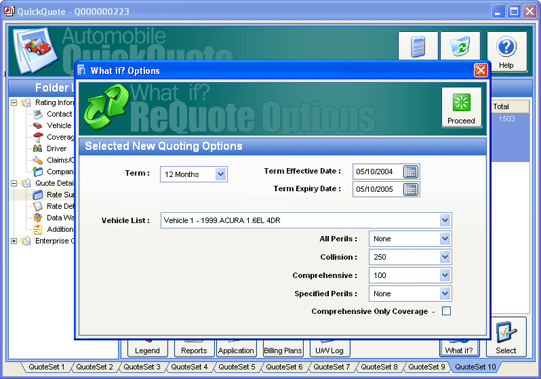
Task: Select Rate Summary in the folder tree
Action: pyautogui.click(x=60, y=195)
